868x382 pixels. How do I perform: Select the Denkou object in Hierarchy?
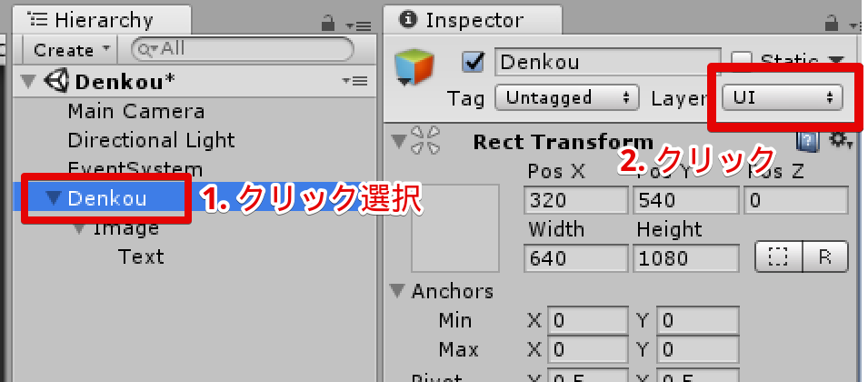coord(107,198)
